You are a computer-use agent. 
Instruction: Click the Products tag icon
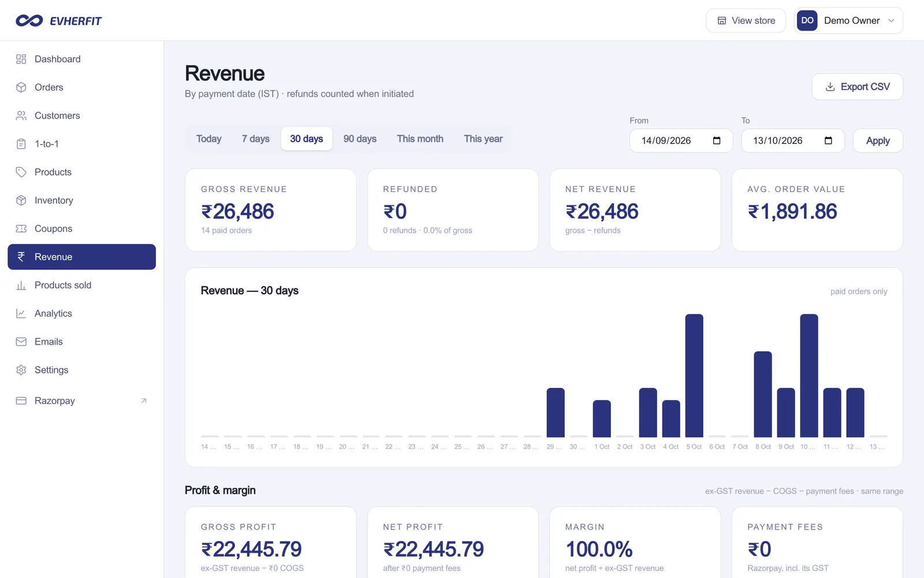21,172
